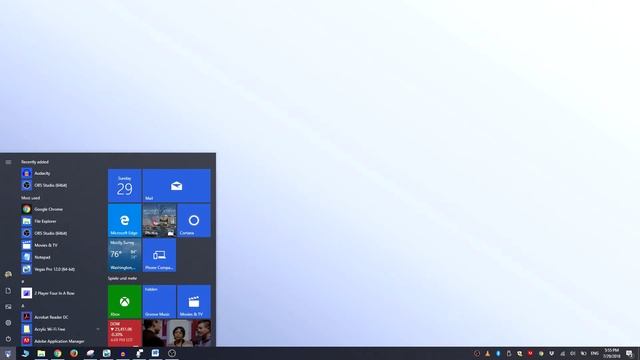Open Movies & TV in Most used list
The width and height of the screenshot is (640, 360).
pyautogui.click(x=61, y=245)
